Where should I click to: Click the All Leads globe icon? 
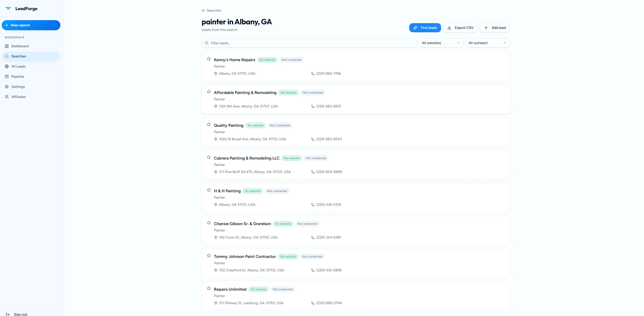pos(7,66)
